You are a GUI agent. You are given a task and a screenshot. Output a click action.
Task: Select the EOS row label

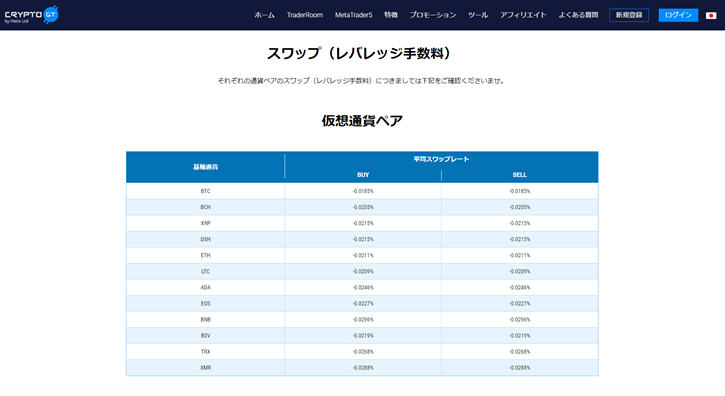[205, 303]
